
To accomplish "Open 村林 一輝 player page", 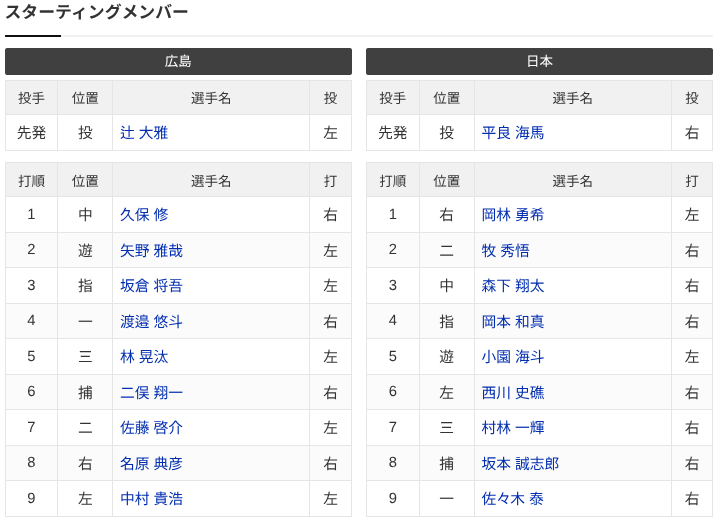I will 513,428.
